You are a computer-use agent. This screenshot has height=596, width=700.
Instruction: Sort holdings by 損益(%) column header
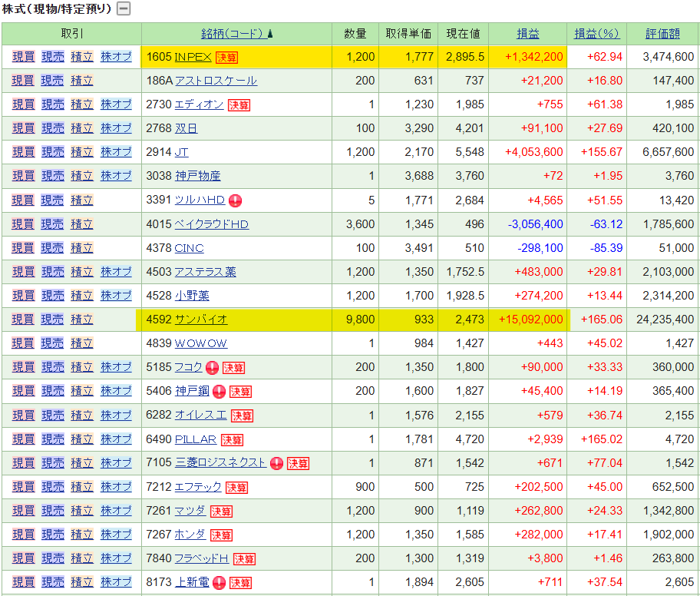596,34
